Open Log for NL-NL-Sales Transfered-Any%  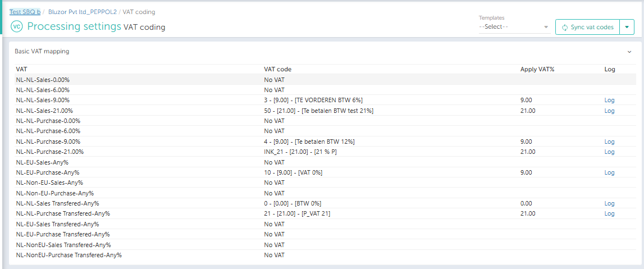point(609,203)
